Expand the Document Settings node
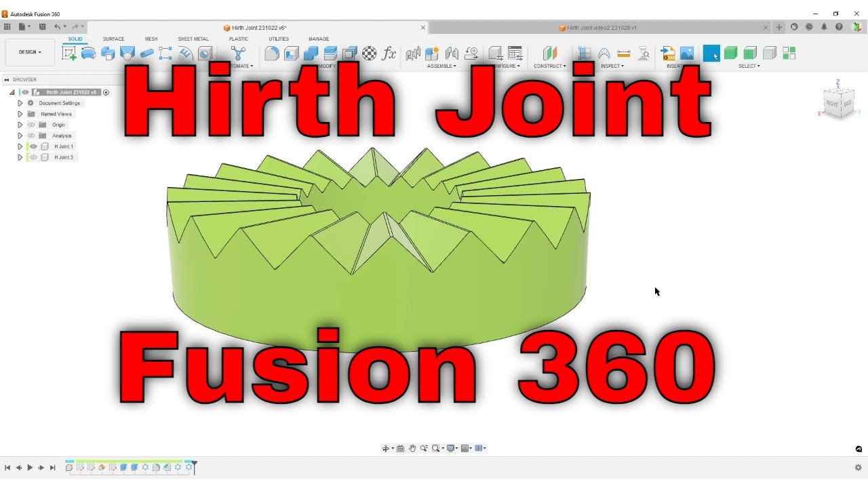Screen dimensions: 868x488 tap(20, 103)
